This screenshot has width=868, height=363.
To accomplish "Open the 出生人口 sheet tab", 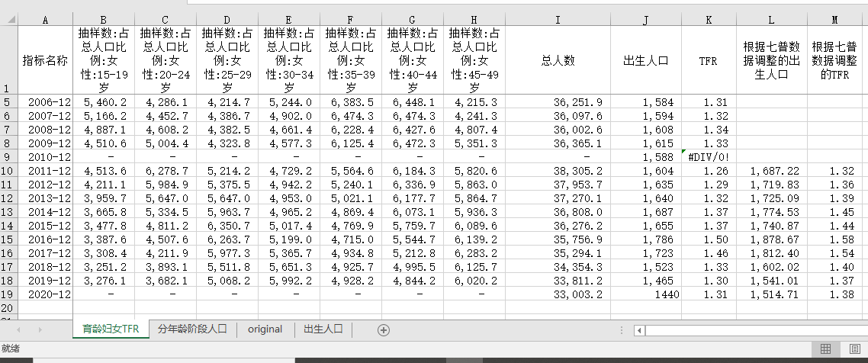I will pos(323,329).
